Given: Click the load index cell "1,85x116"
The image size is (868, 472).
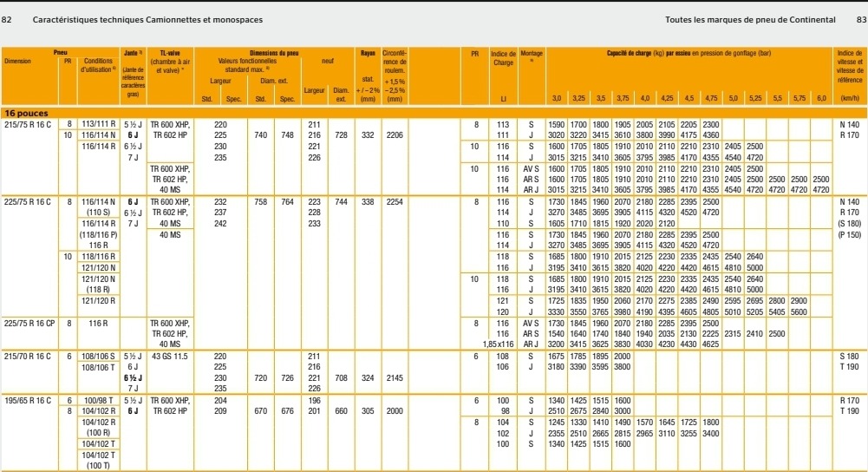Looking at the screenshot, I should (x=499, y=344).
